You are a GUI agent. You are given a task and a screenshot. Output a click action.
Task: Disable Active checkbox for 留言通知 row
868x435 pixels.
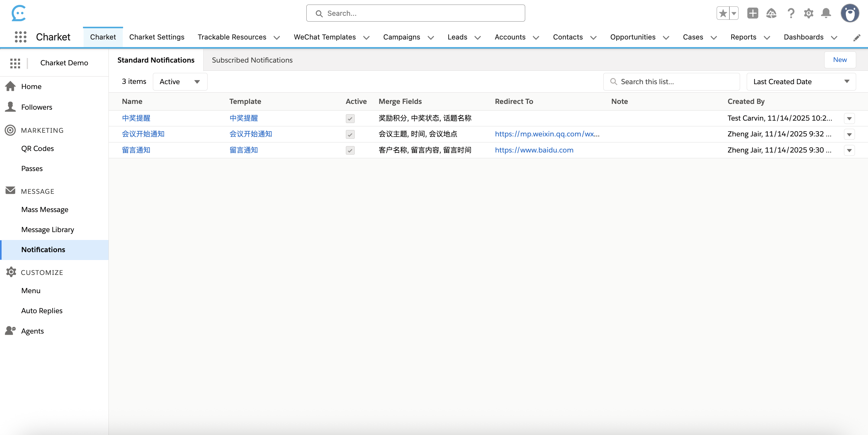350,150
